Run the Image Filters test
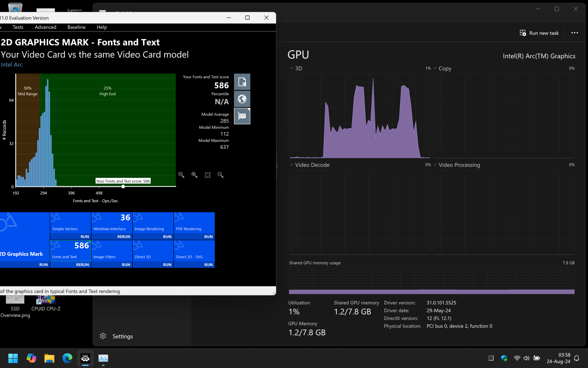The height and width of the screenshot is (368, 588). [x=126, y=265]
